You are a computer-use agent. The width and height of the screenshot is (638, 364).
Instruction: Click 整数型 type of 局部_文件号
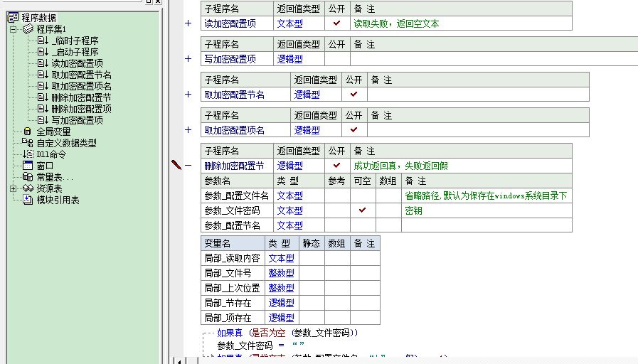(281, 273)
